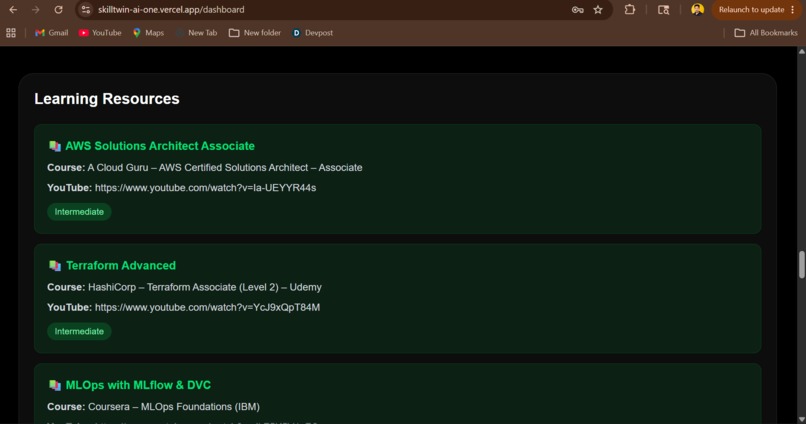This screenshot has height=424, width=806.
Task: Open the Devpost bookmark
Action: (x=313, y=33)
